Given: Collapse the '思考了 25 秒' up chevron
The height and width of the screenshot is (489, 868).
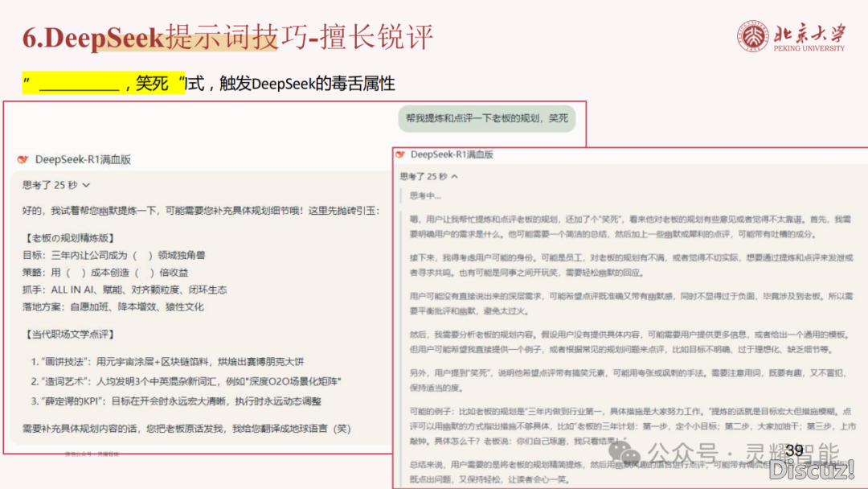Looking at the screenshot, I should coord(454,177).
